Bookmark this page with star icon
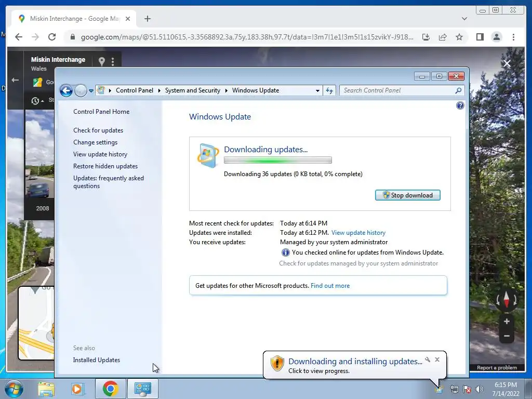 [x=459, y=37]
